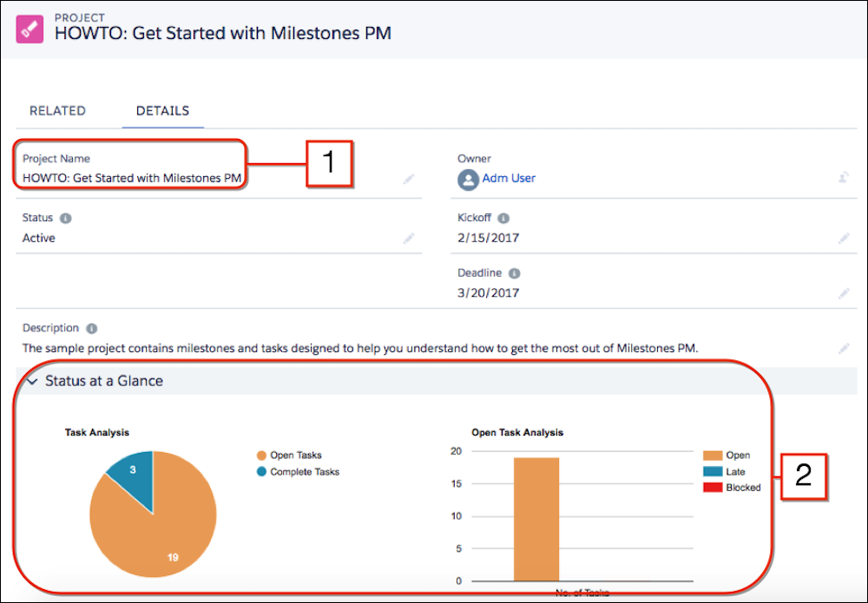Click the change Owner icon
Image resolution: width=868 pixels, height=603 pixels.
click(844, 178)
